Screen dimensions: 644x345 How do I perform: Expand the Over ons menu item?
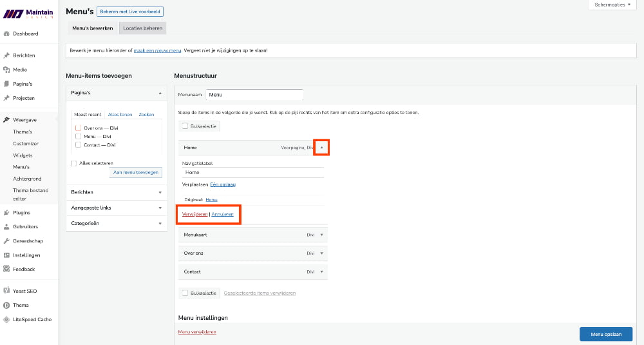[321, 253]
